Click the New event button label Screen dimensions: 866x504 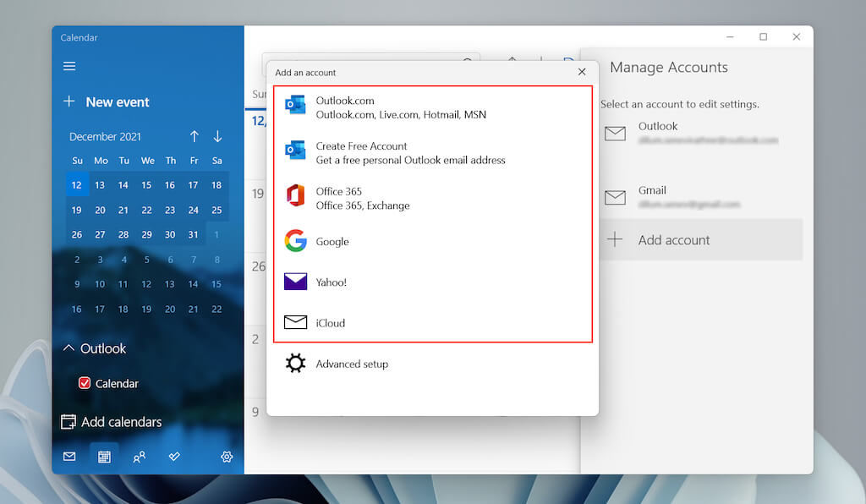118,102
